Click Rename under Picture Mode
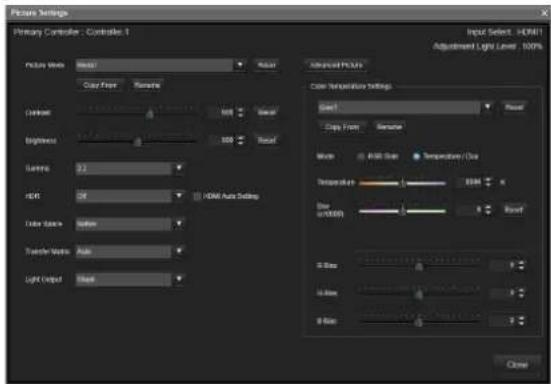551x384 pixels. [147, 85]
